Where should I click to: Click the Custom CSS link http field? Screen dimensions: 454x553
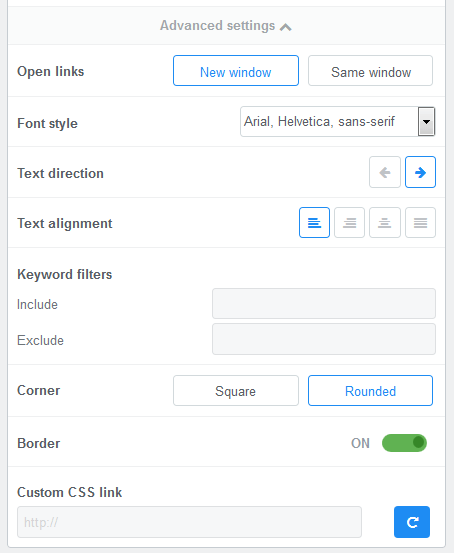pos(189,522)
